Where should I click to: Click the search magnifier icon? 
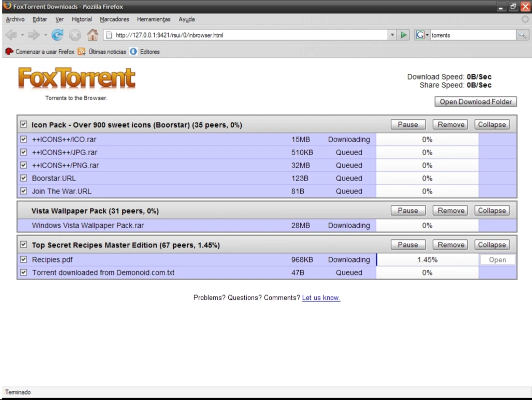[522, 34]
